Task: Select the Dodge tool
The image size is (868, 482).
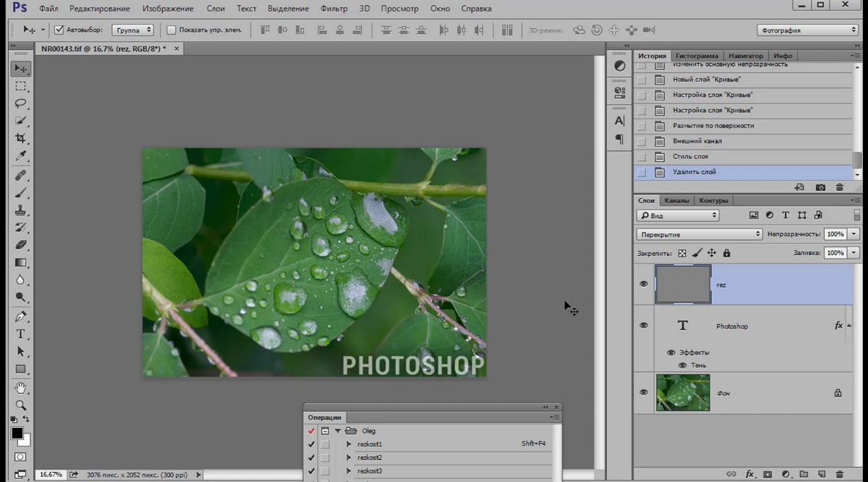Action: (x=20, y=296)
